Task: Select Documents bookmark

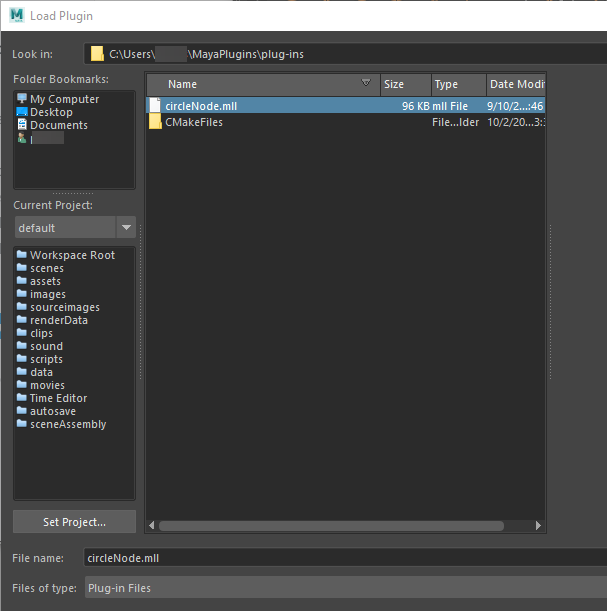Action: point(59,125)
